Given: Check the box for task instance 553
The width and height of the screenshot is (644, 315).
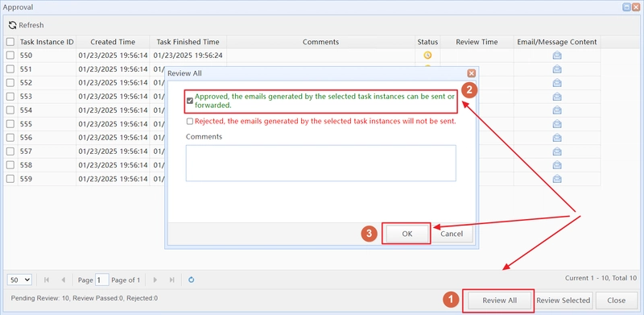Looking at the screenshot, I should 10,97.
